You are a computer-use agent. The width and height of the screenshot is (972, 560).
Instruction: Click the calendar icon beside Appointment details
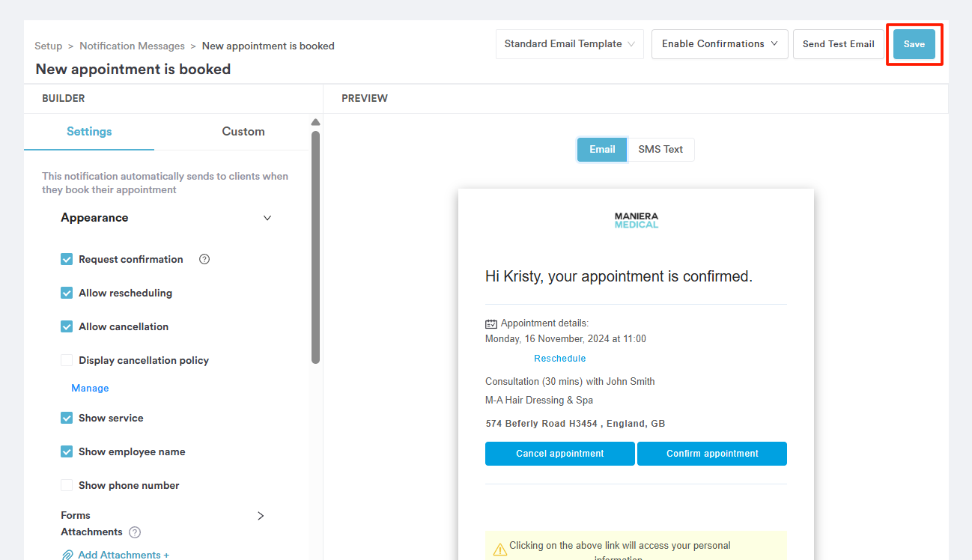(491, 324)
